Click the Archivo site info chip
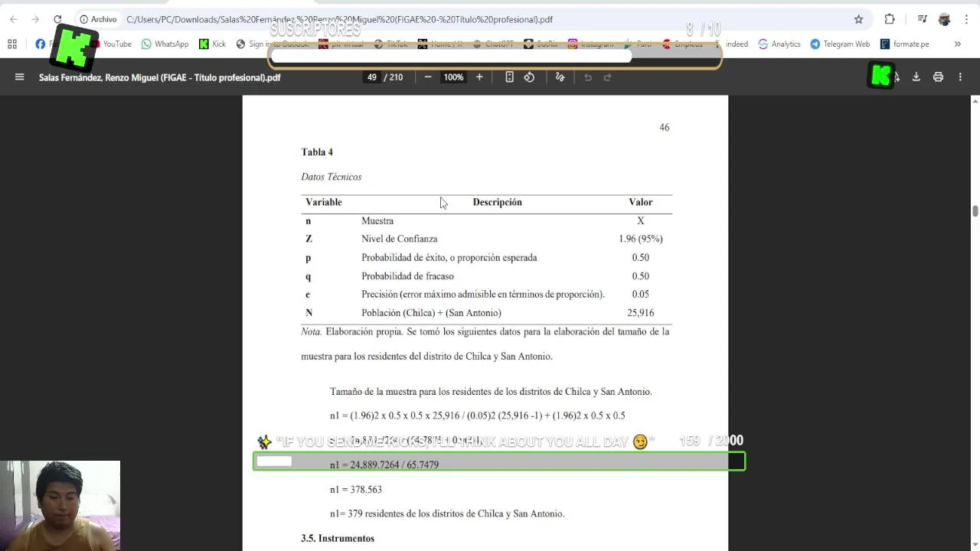Image resolution: width=980 pixels, height=551 pixels. [99, 19]
